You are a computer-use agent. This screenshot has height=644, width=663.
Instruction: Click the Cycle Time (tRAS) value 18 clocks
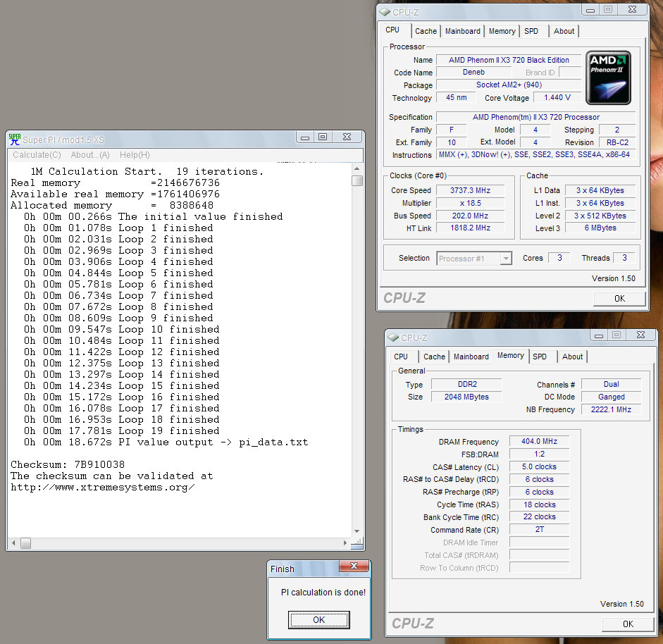point(539,504)
